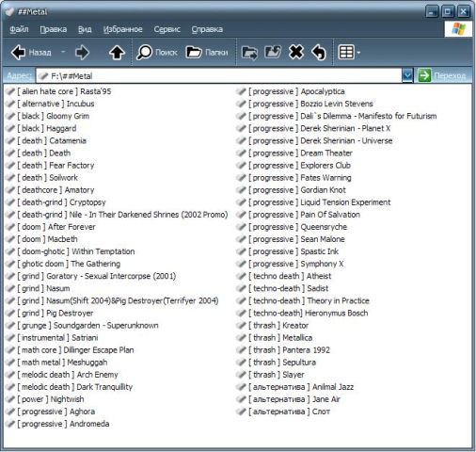This screenshot has width=476, height=452.
Task: Click the Views grid icon
Action: tap(346, 53)
